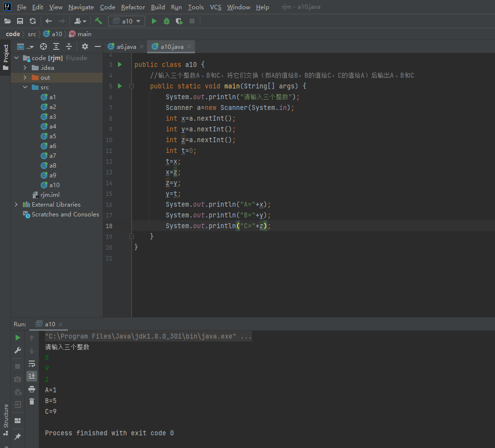Viewport: 495px width, 448px height.
Task: Click the Save All floppy disk icon
Action: (x=20, y=21)
